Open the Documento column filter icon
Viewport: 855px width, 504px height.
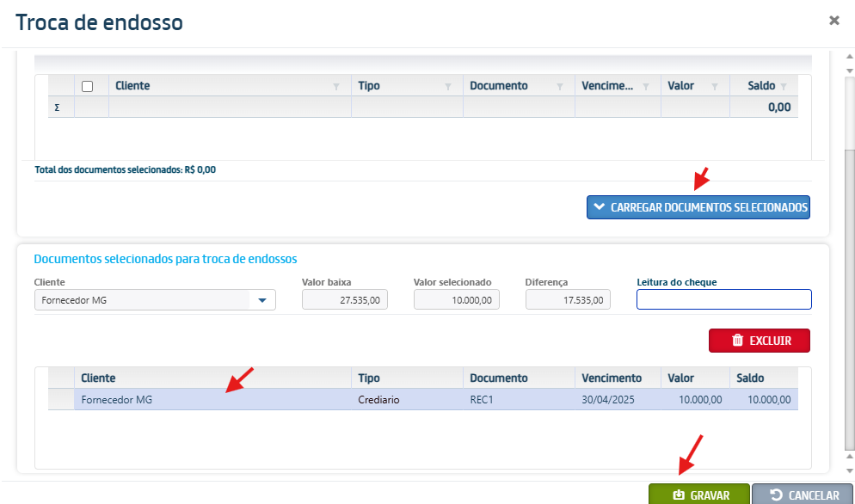(x=560, y=87)
